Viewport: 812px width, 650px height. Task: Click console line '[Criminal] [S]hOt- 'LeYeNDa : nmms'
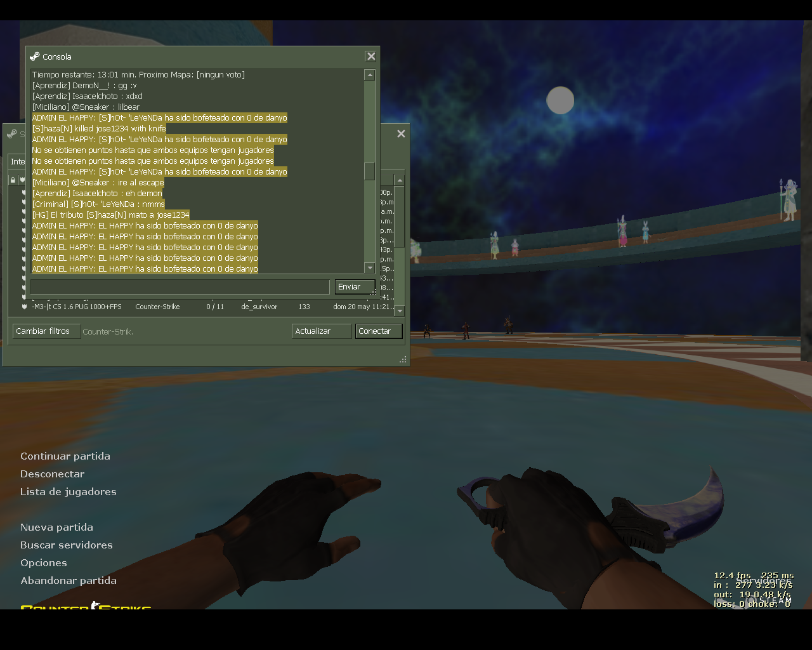[x=98, y=204]
